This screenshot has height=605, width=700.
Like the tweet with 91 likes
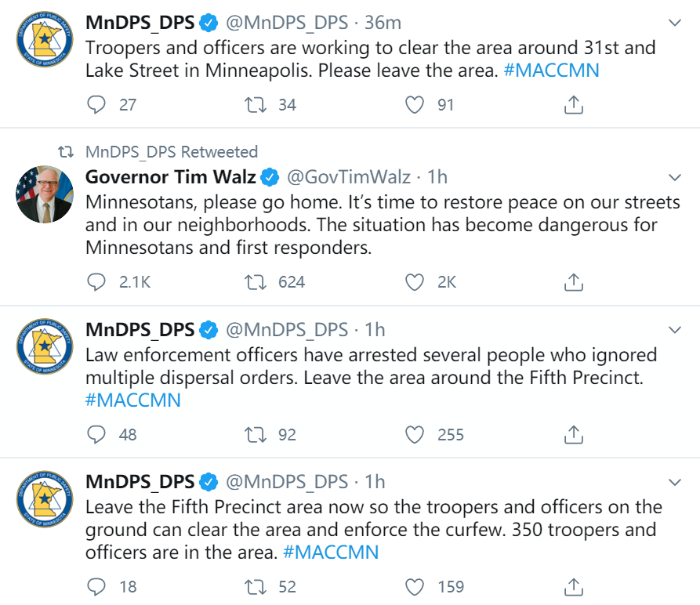pyautogui.click(x=415, y=105)
